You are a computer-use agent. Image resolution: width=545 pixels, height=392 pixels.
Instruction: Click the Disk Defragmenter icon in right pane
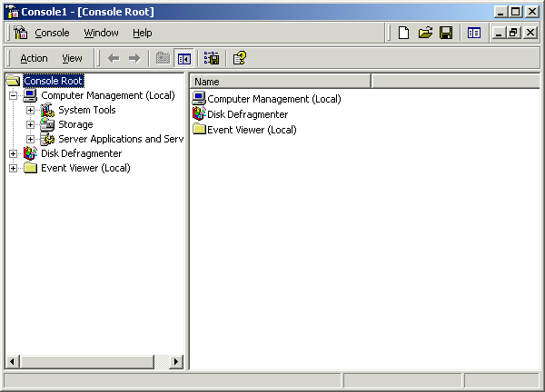(x=199, y=114)
